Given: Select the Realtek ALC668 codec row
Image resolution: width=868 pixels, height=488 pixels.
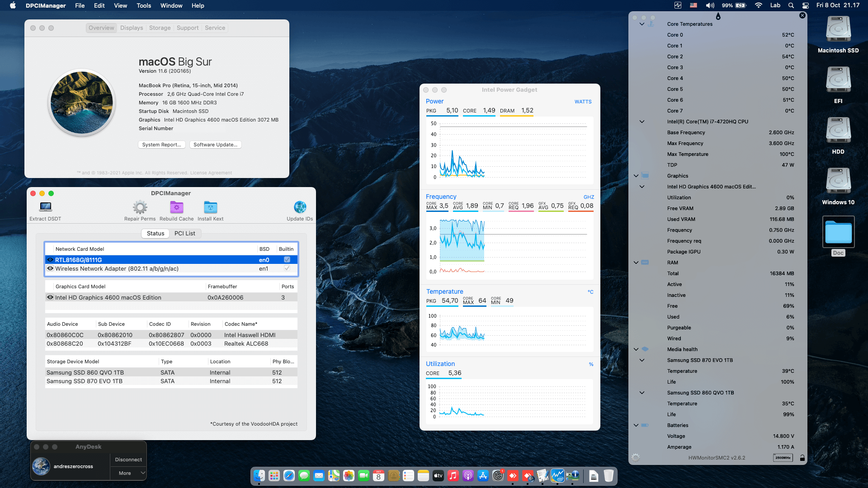Looking at the screenshot, I should (x=171, y=344).
